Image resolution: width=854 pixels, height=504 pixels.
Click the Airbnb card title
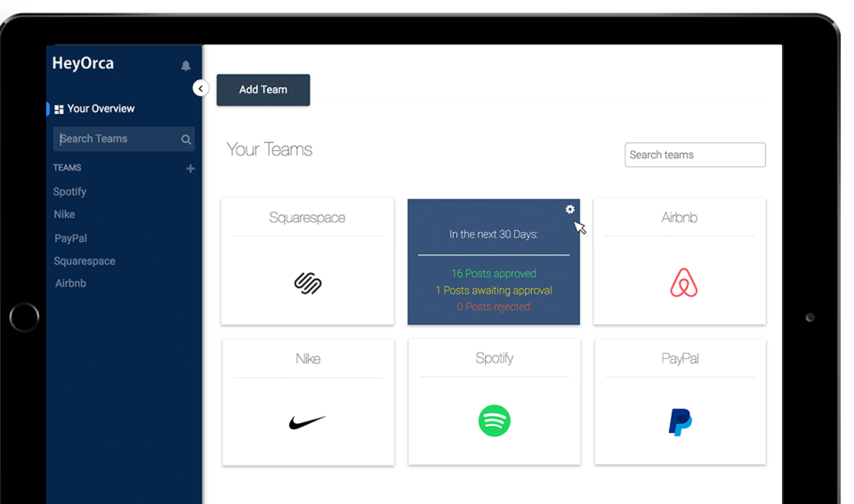[679, 218]
